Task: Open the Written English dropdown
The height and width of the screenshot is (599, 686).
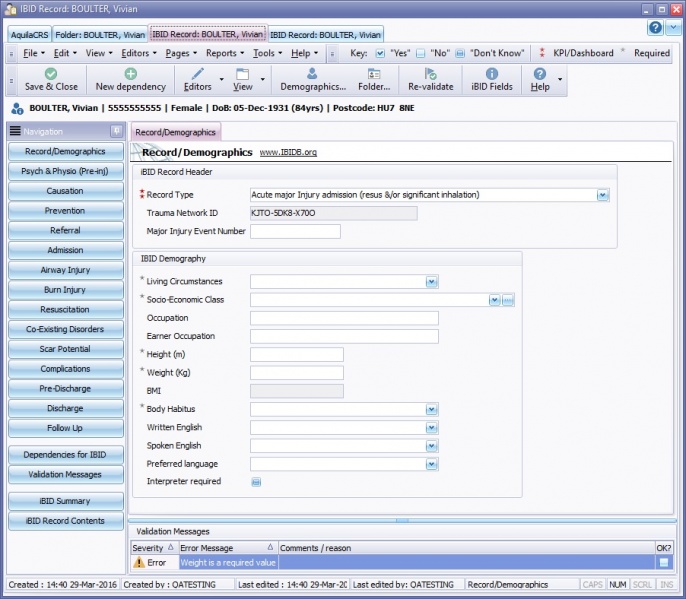Action: [432, 428]
